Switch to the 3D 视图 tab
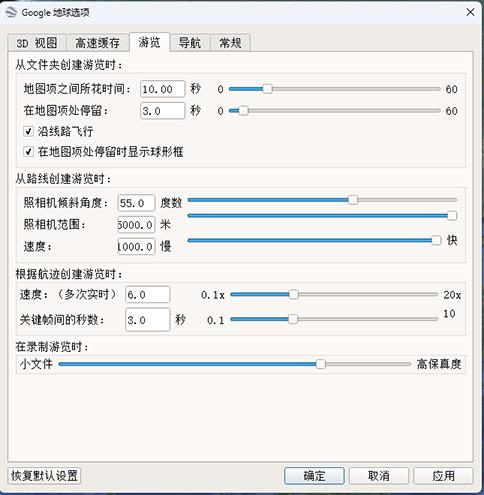484x495 pixels. (37, 43)
